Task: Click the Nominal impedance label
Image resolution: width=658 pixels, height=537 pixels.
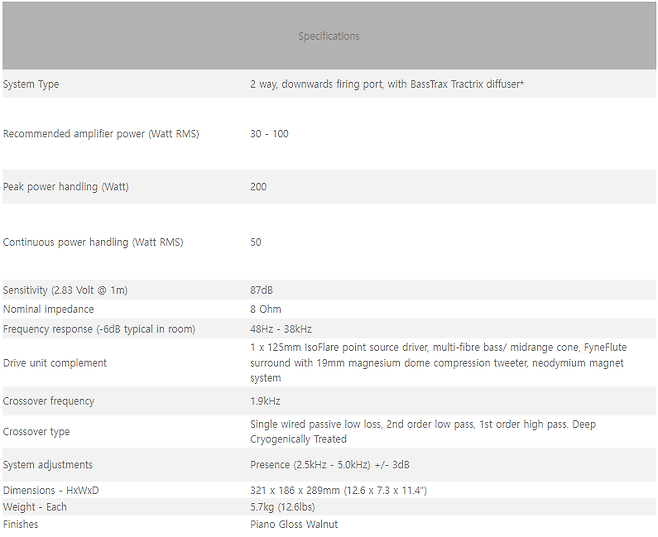Action: pos(50,309)
